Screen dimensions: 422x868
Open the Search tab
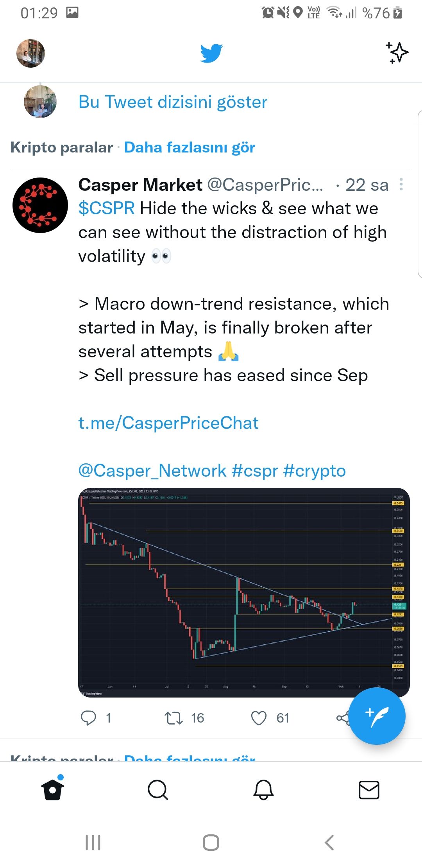click(x=158, y=790)
